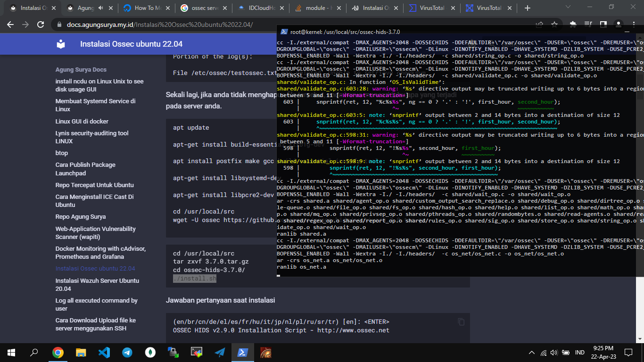Copy the OSSEC install answers code block

tap(461, 322)
